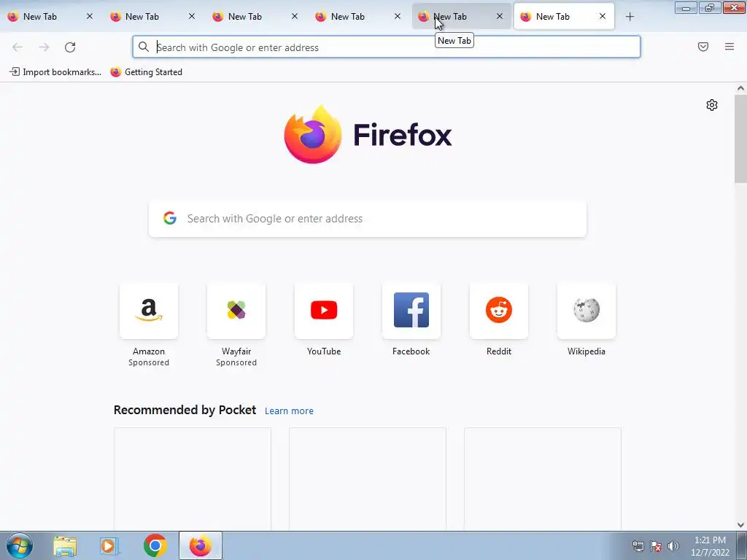747x560 pixels.
Task: Reload the current page
Action: pyautogui.click(x=70, y=47)
